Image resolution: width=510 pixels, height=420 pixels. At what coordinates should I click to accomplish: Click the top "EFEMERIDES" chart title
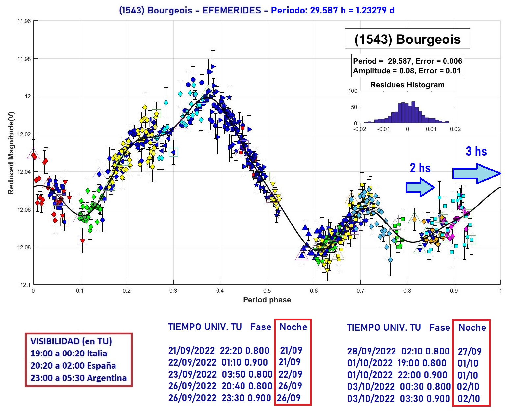click(x=231, y=10)
